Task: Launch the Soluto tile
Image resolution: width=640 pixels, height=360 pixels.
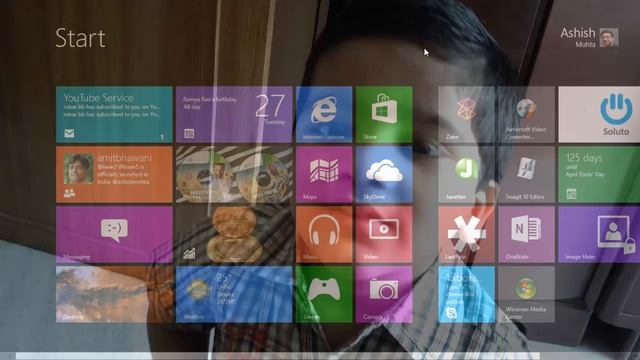Action: coord(599,114)
